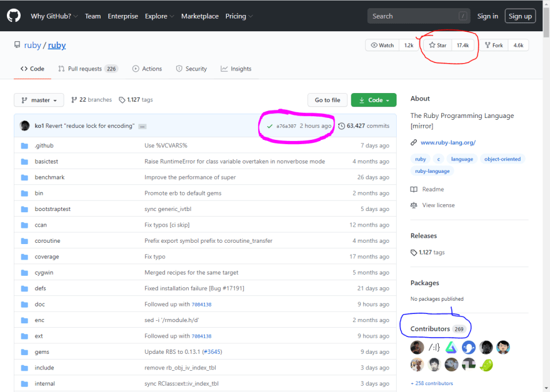Click the GitHub search input field
550x392 pixels.
point(419,16)
